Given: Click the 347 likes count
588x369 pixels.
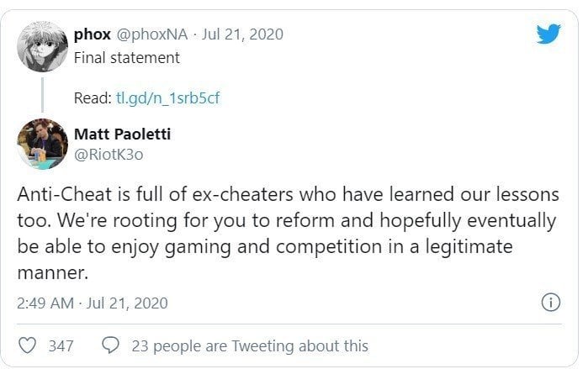Looking at the screenshot, I should [61, 345].
